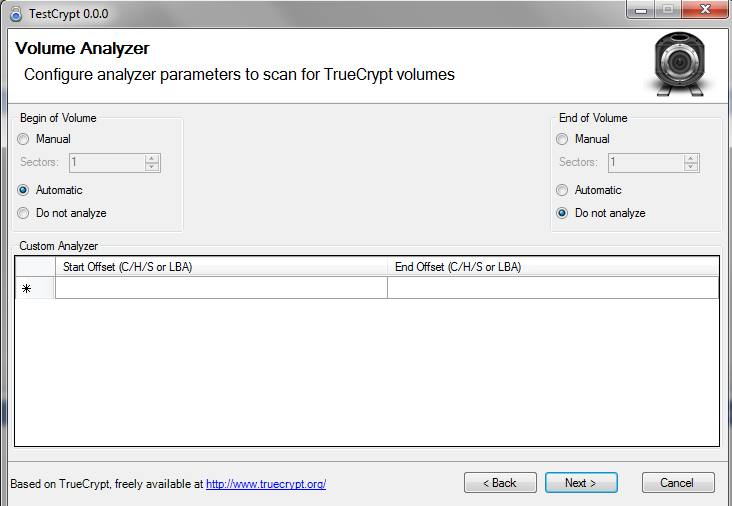Decrease Begin of Volume sectors with down arrow
The height and width of the screenshot is (506, 732).
click(x=152, y=167)
